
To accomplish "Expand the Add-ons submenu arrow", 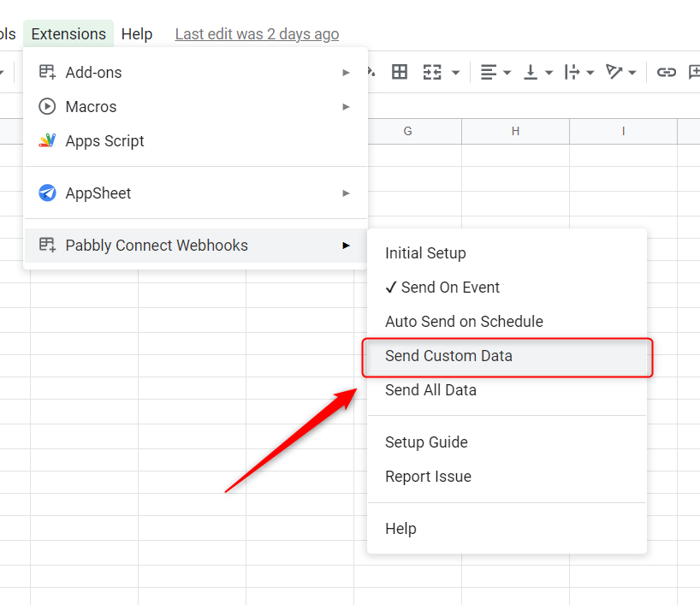I will click(346, 73).
